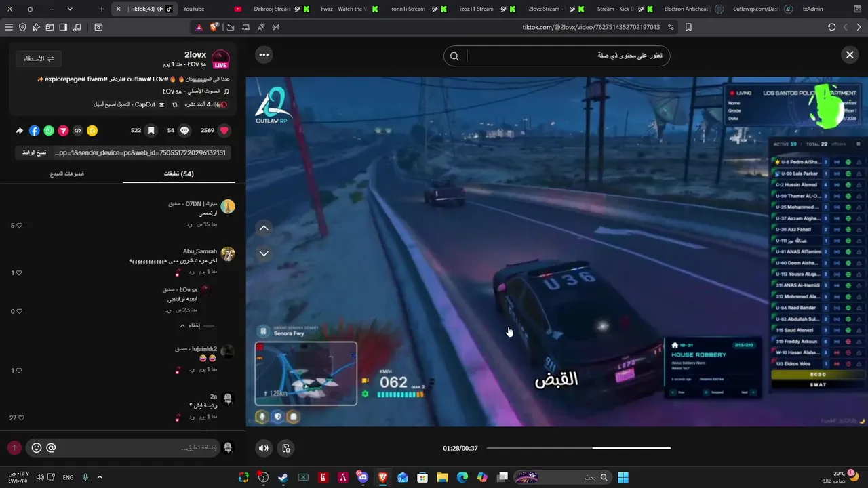Open the browser tab list dropdown arrow
Viewport: 868px width, 488px height.
pos(70,9)
